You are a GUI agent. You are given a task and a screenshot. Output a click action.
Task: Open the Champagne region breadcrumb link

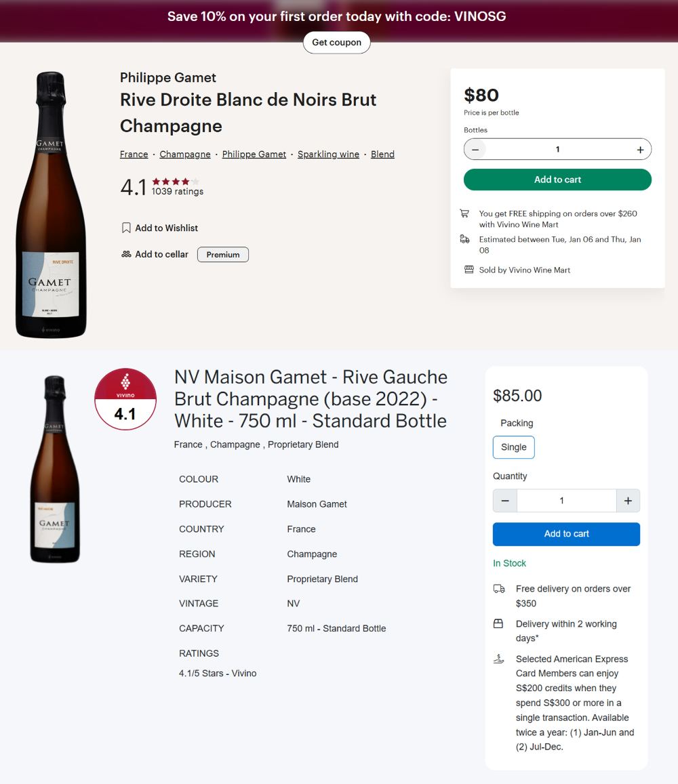(x=185, y=154)
